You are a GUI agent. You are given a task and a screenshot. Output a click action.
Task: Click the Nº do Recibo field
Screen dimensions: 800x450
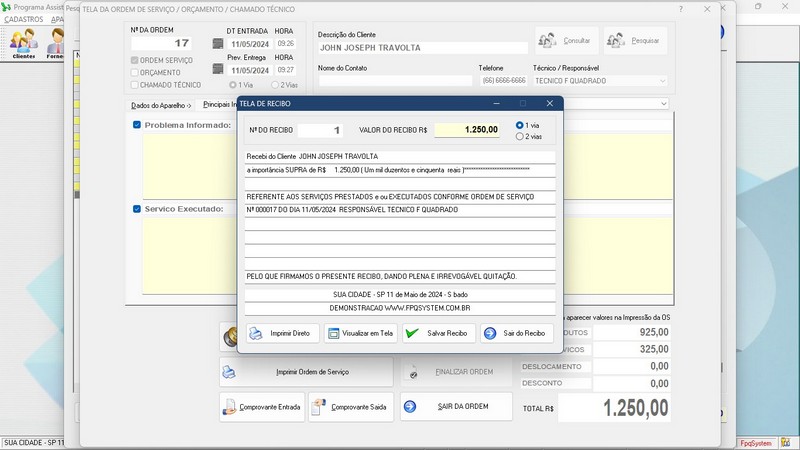320,130
